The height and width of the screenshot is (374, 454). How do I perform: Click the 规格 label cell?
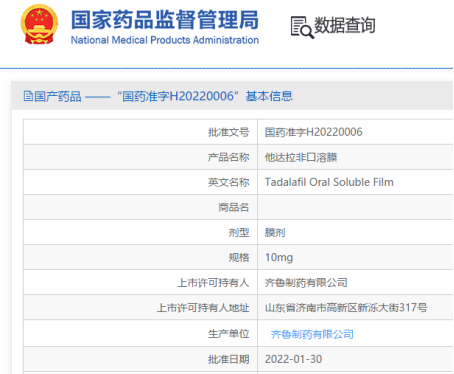[x=140, y=257]
